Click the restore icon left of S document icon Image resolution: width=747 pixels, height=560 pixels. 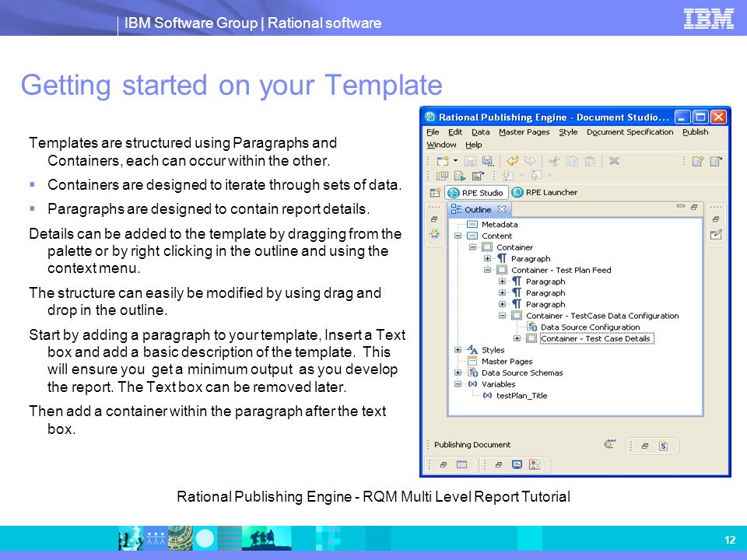(x=644, y=446)
